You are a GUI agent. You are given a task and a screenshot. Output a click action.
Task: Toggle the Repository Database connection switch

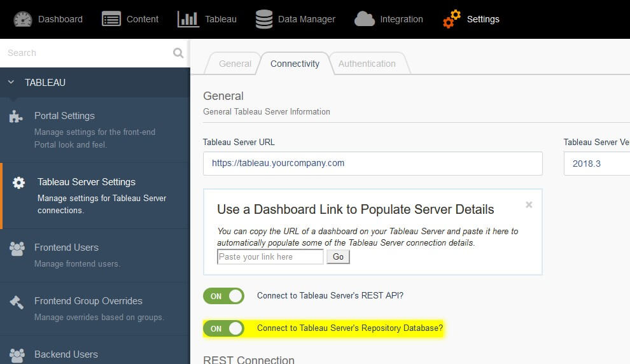pyautogui.click(x=224, y=328)
